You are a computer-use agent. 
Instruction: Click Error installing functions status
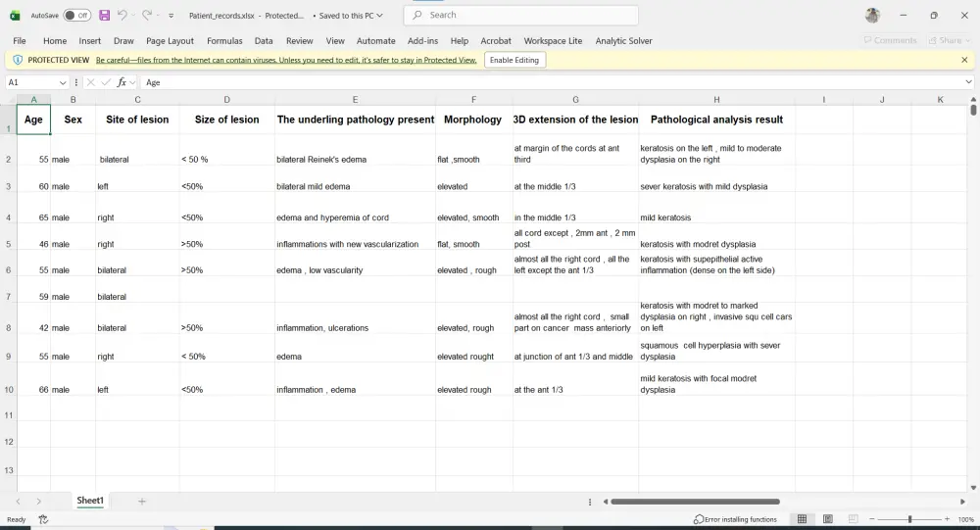[735, 519]
